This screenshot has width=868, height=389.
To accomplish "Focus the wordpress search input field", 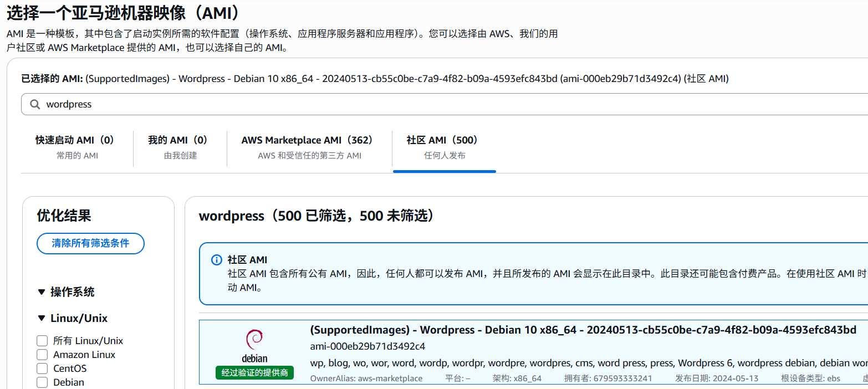I will (445, 104).
